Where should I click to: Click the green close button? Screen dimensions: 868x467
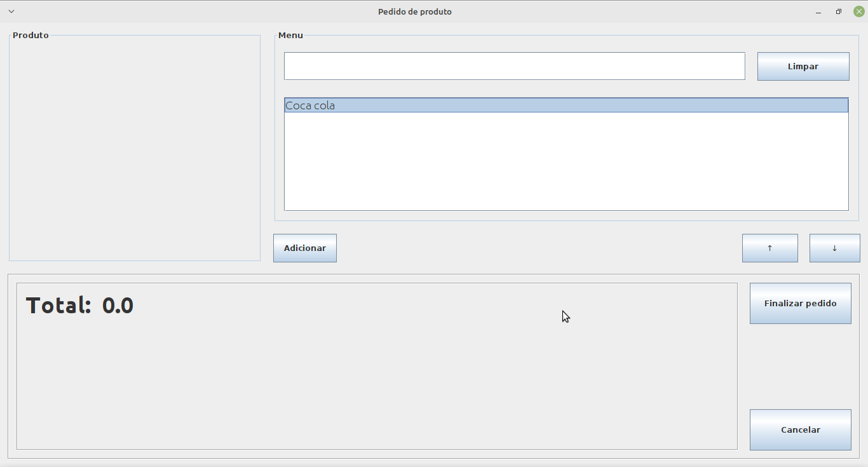pos(858,11)
